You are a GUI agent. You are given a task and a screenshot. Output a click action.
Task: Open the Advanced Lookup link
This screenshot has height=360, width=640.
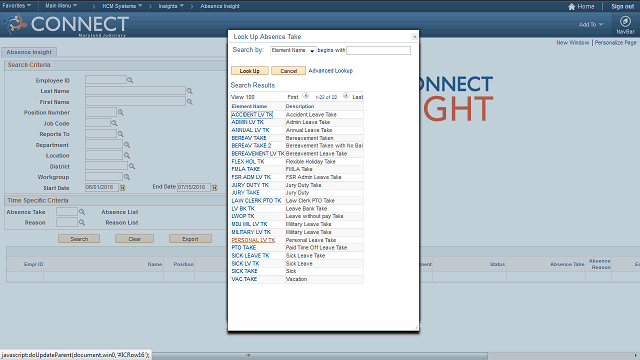coord(331,71)
